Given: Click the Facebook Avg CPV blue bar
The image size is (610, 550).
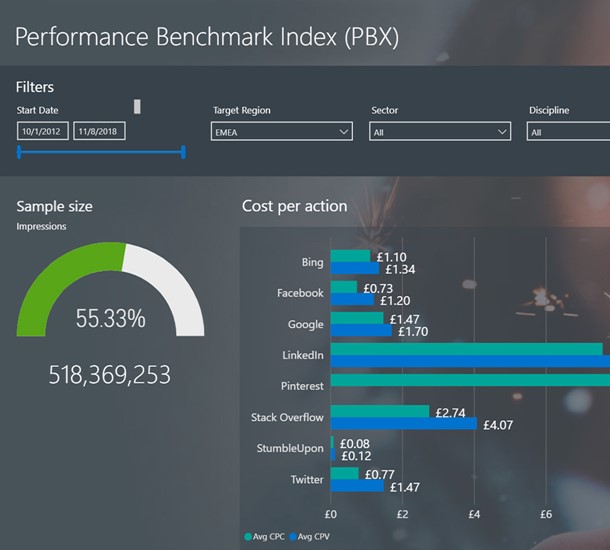Looking at the screenshot, I should [x=352, y=300].
